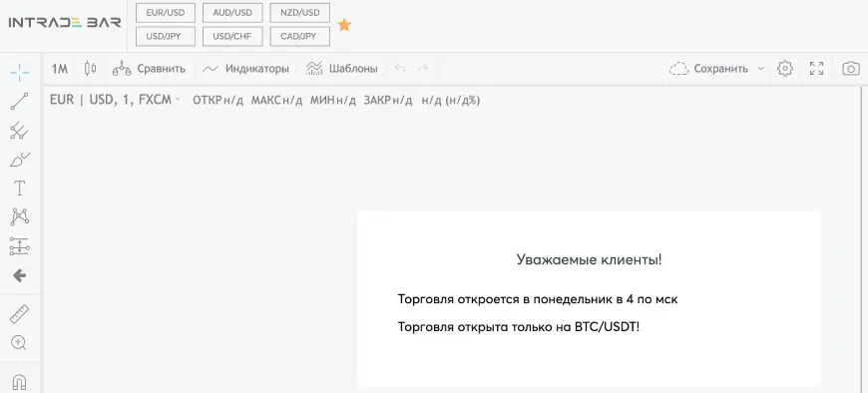Select the AUD/USD currency pair
The height and width of the screenshot is (393, 868).
[x=232, y=13]
